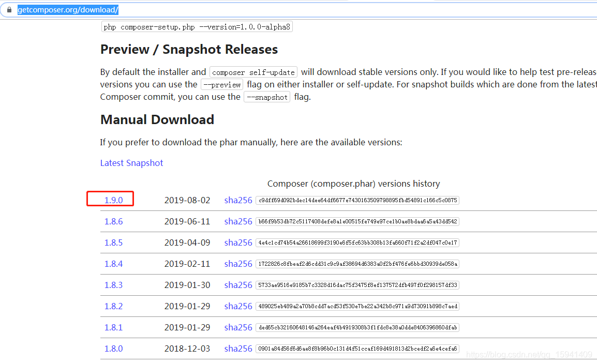Click the date 2019-04-09

click(x=187, y=242)
